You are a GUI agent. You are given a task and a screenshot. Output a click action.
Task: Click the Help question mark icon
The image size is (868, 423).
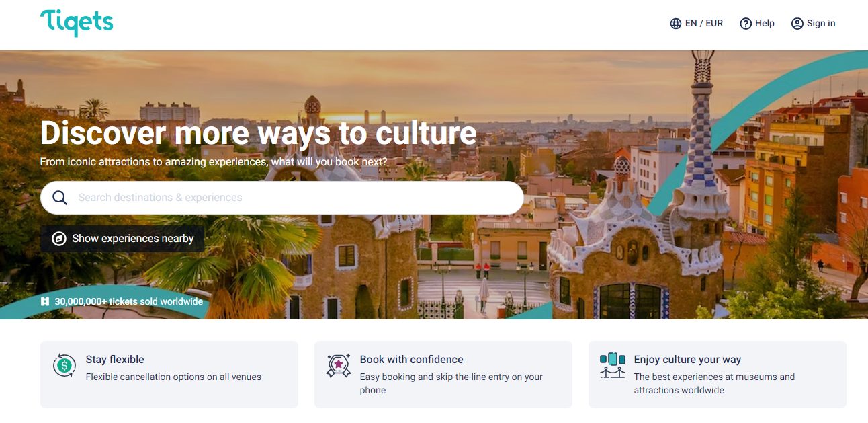746,24
